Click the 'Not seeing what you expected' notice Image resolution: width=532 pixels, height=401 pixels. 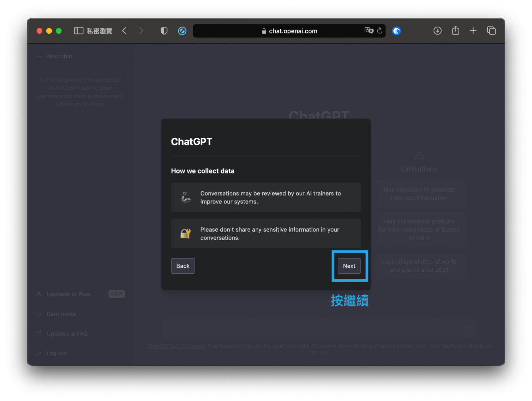[80, 92]
